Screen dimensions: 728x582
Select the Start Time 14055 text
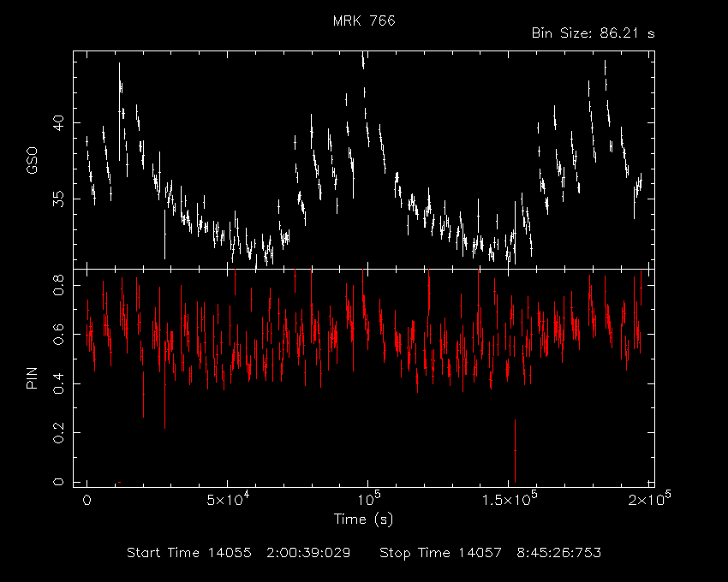pos(189,553)
